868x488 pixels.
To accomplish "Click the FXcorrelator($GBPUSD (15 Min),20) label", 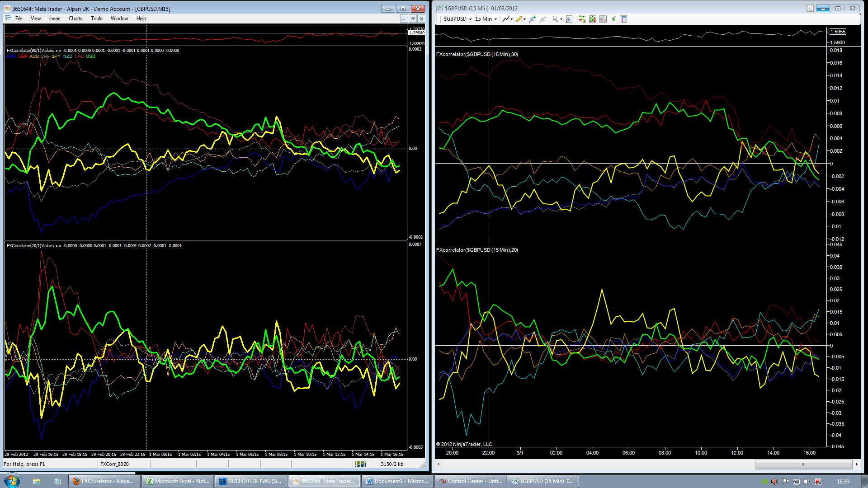I will 477,250.
